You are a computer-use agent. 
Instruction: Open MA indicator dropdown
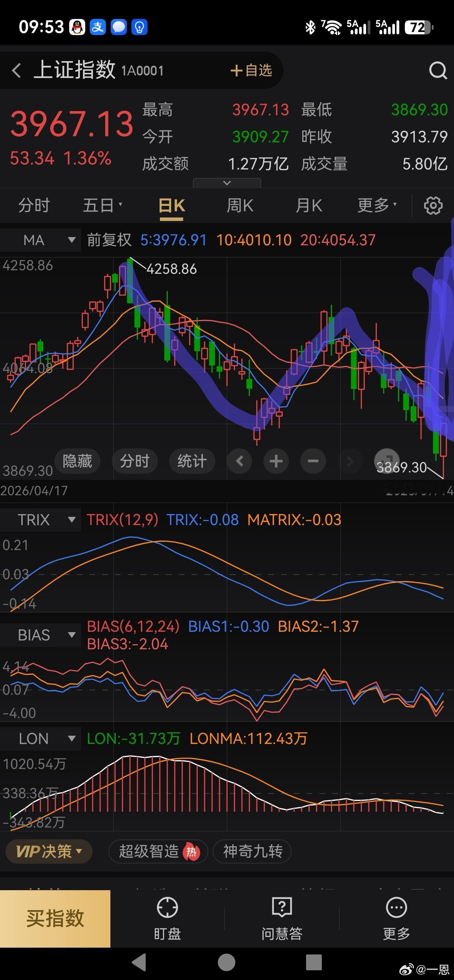click(40, 240)
